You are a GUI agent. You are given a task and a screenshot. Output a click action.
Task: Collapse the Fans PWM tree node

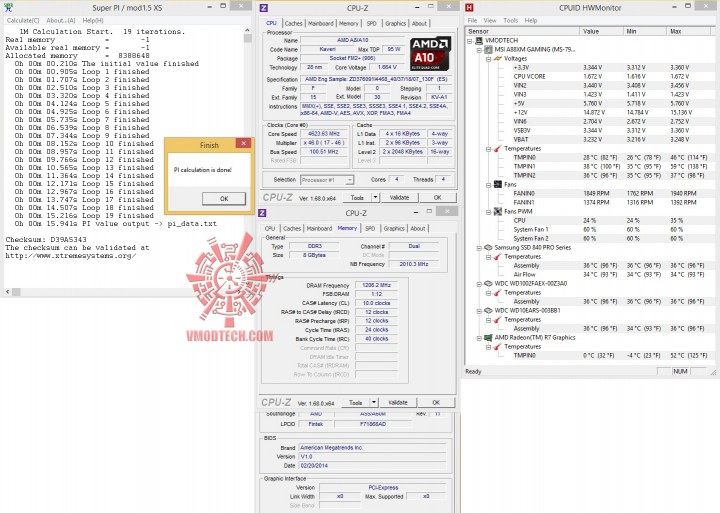[x=488, y=212]
